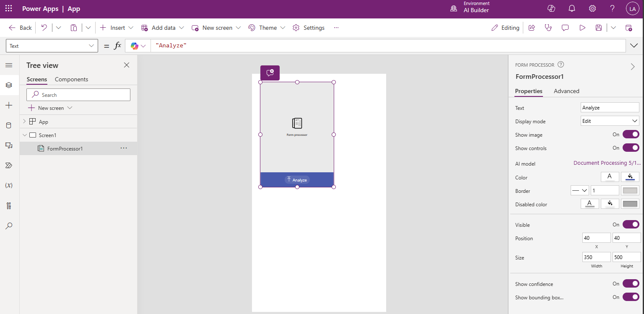Save the app using the save icon

click(598, 27)
